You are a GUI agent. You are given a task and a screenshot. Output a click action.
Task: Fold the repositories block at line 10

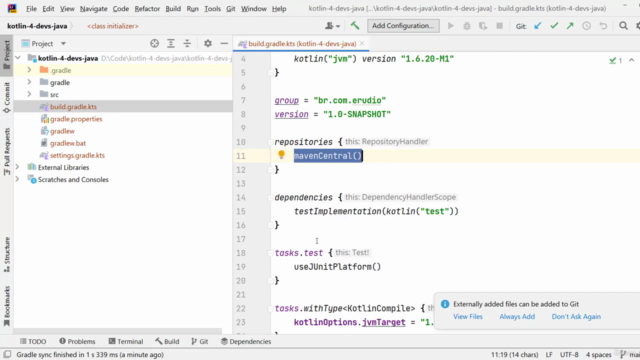[x=270, y=142]
